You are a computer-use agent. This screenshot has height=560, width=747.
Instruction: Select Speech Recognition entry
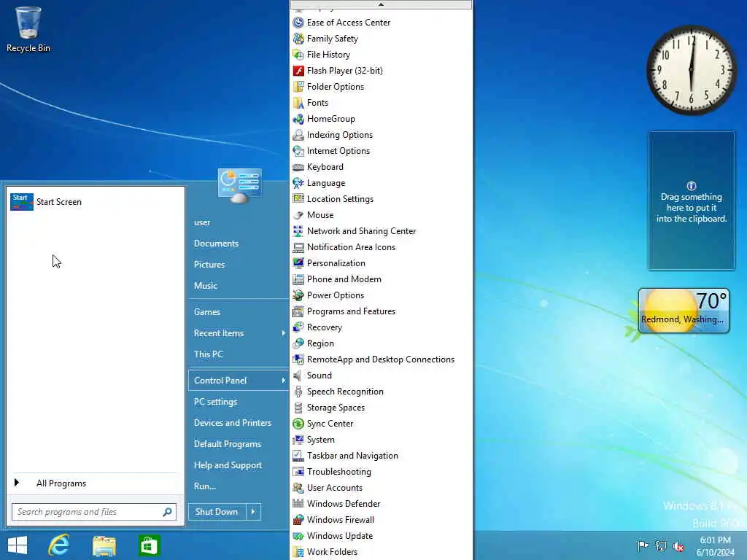(x=345, y=392)
